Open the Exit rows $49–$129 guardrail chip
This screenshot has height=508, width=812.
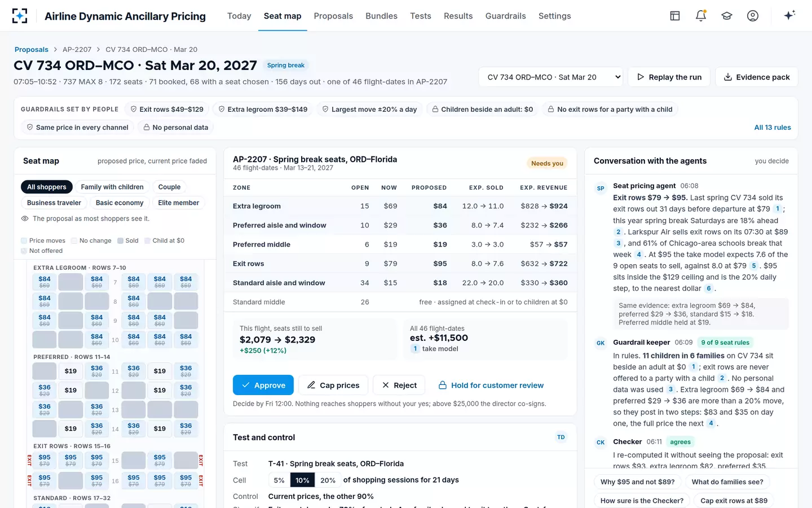click(167, 110)
